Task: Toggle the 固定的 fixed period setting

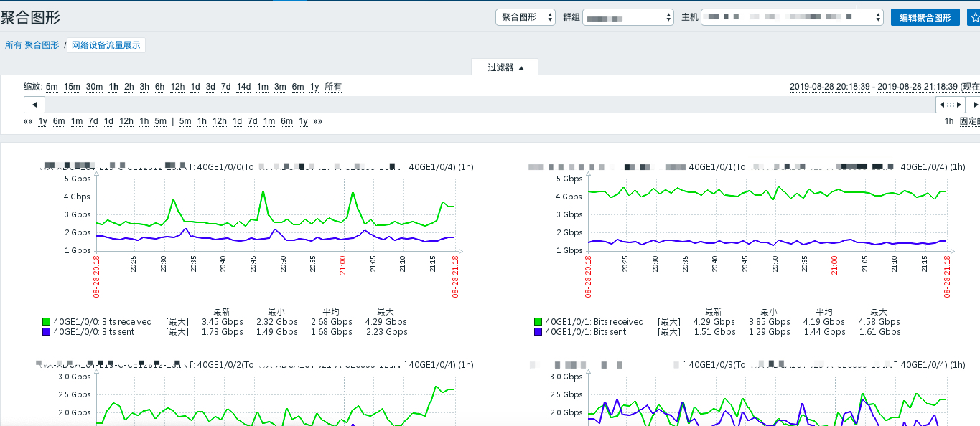Action: tap(969, 121)
